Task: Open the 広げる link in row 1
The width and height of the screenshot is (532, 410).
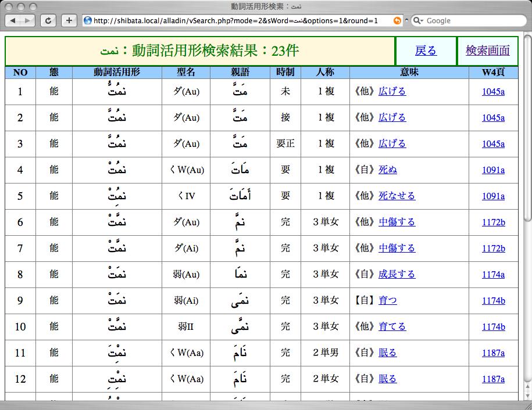Action: 392,91
